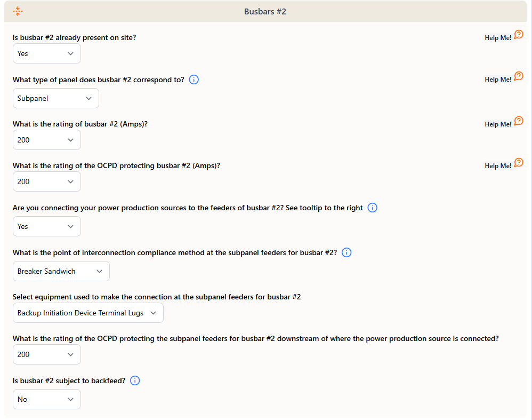Open the Breaker Sandwich compliance method dropdown

[x=61, y=271]
